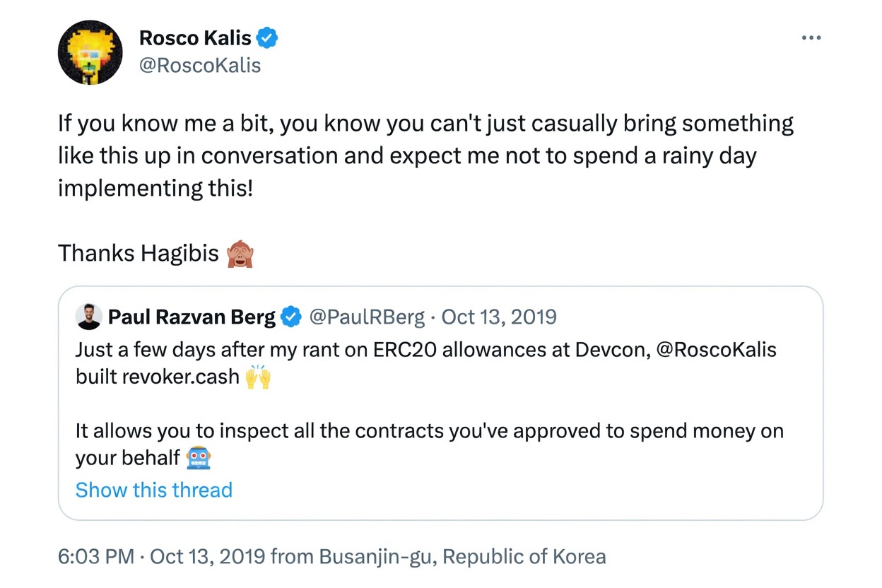The image size is (882, 588).
Task: Open the @RoscoKalis handle under the display name
Action: 200,65
